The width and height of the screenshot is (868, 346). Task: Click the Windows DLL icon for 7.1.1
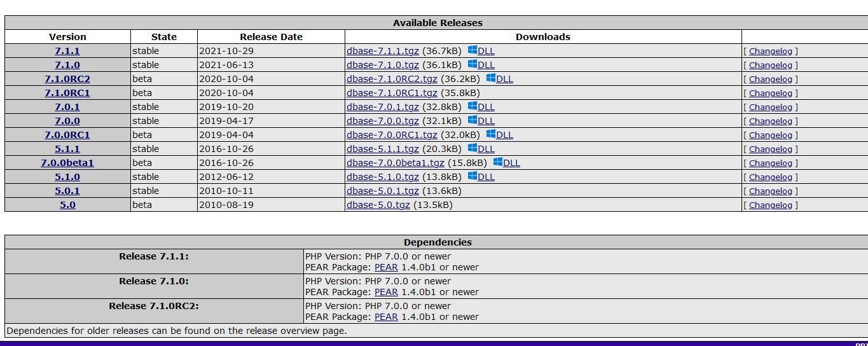pos(472,50)
